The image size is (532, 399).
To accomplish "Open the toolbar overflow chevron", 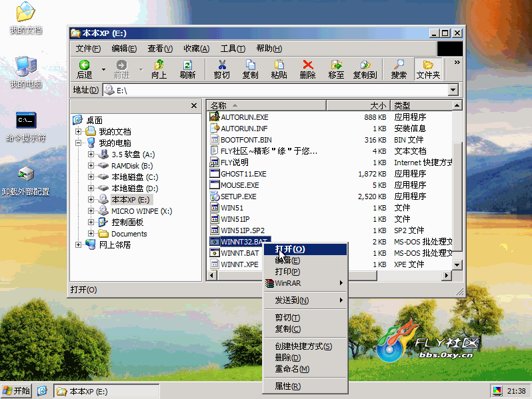I will click(457, 63).
